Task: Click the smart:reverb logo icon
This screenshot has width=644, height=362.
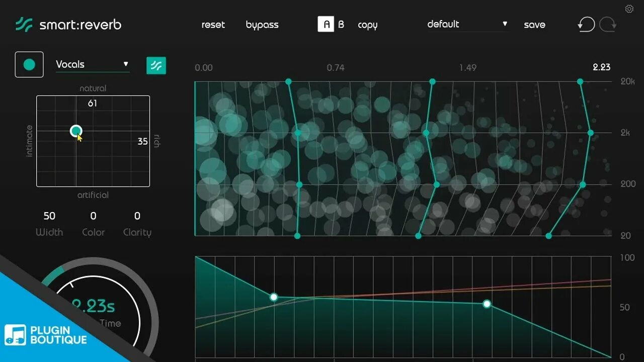Action: (x=24, y=24)
